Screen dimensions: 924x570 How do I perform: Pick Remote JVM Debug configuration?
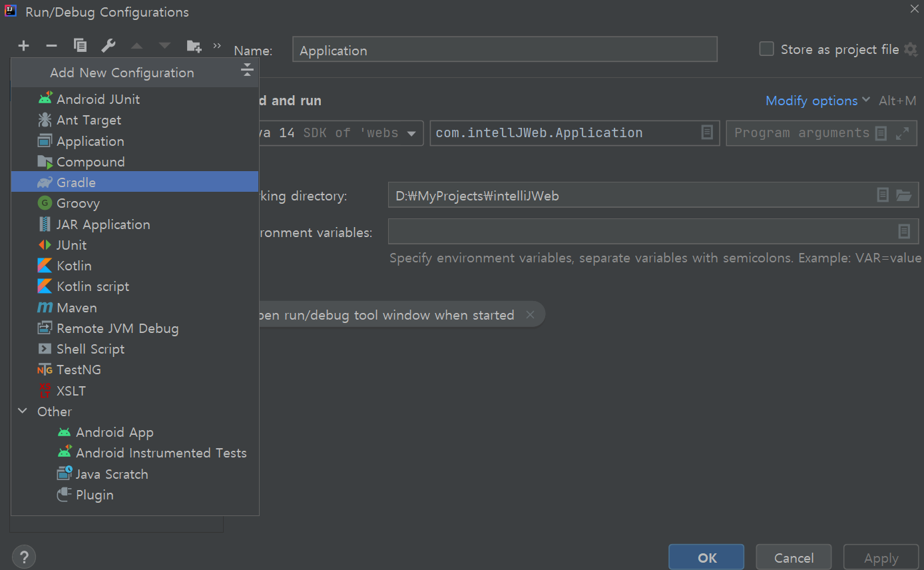tap(134, 328)
